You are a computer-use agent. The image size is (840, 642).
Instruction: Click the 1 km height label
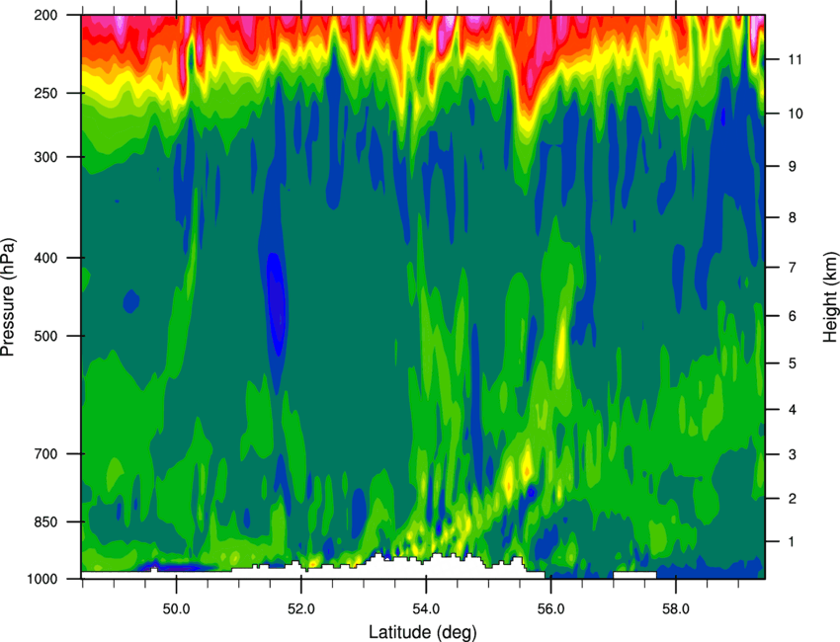(x=792, y=542)
